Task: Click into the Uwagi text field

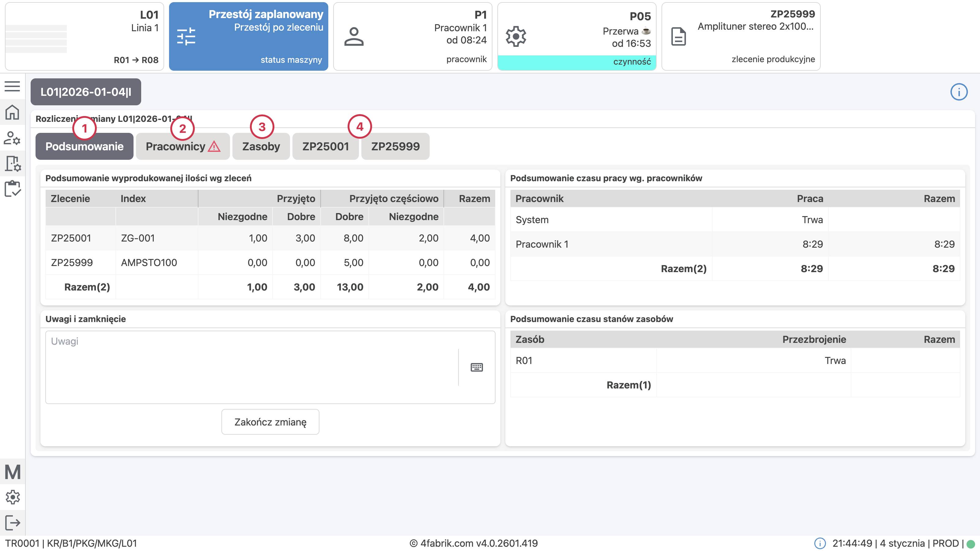Action: point(251,367)
